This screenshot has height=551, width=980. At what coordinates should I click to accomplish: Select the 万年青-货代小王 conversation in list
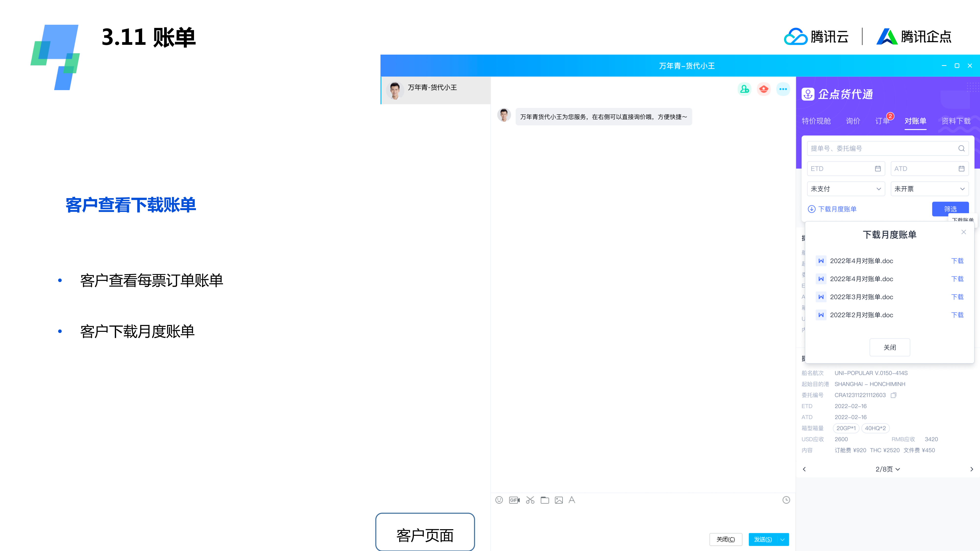436,91
